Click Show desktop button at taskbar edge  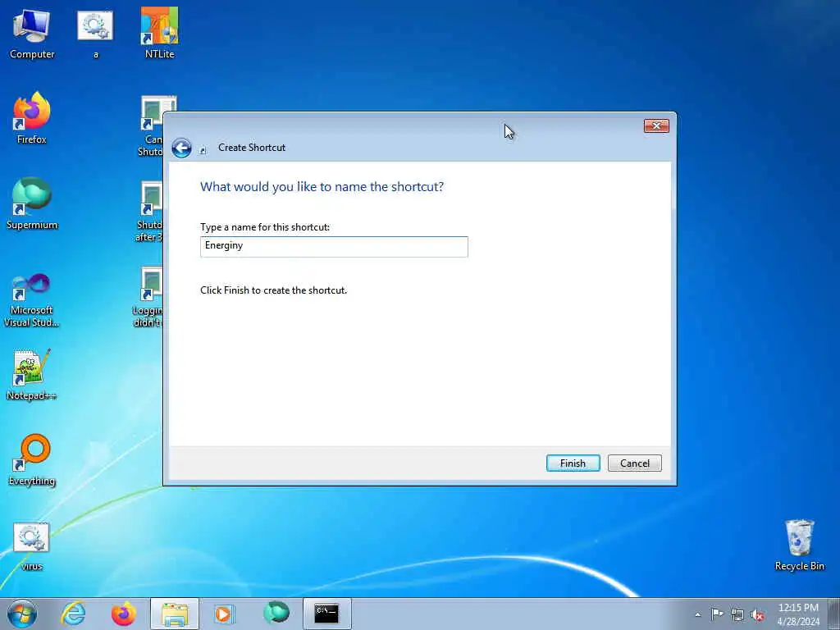834,614
